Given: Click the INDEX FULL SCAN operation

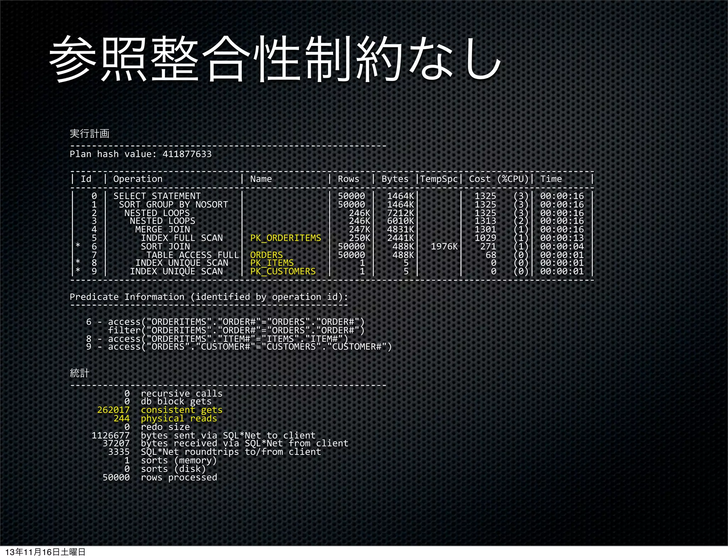Looking at the screenshot, I should coord(182,238).
